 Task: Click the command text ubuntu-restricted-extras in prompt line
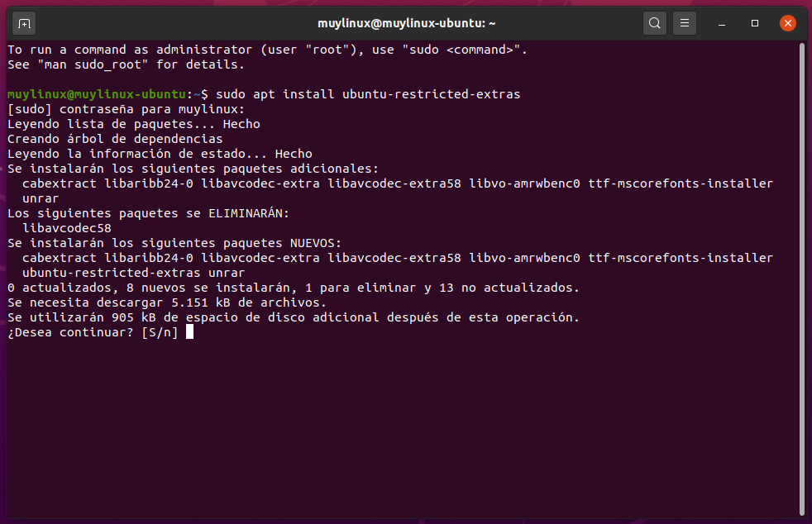[x=431, y=94]
